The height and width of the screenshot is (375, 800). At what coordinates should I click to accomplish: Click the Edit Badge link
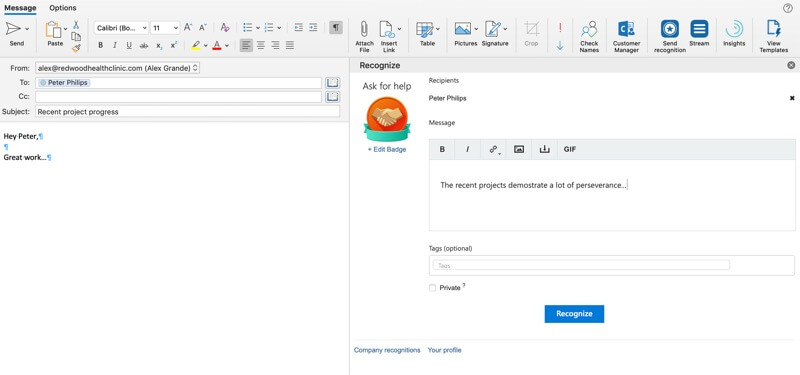[387, 149]
